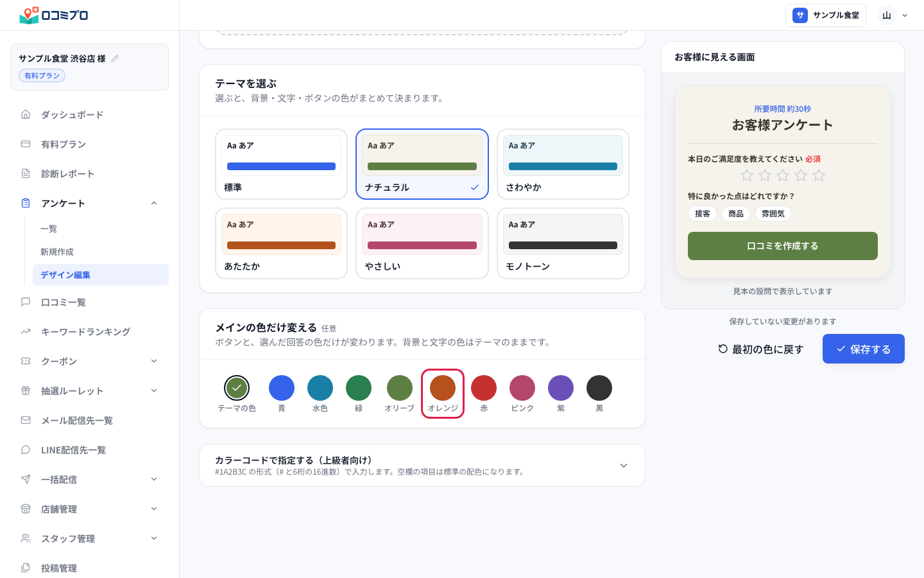924x578 pixels.
Task: Click the 雰囲気 chip in preview
Action: (x=773, y=214)
